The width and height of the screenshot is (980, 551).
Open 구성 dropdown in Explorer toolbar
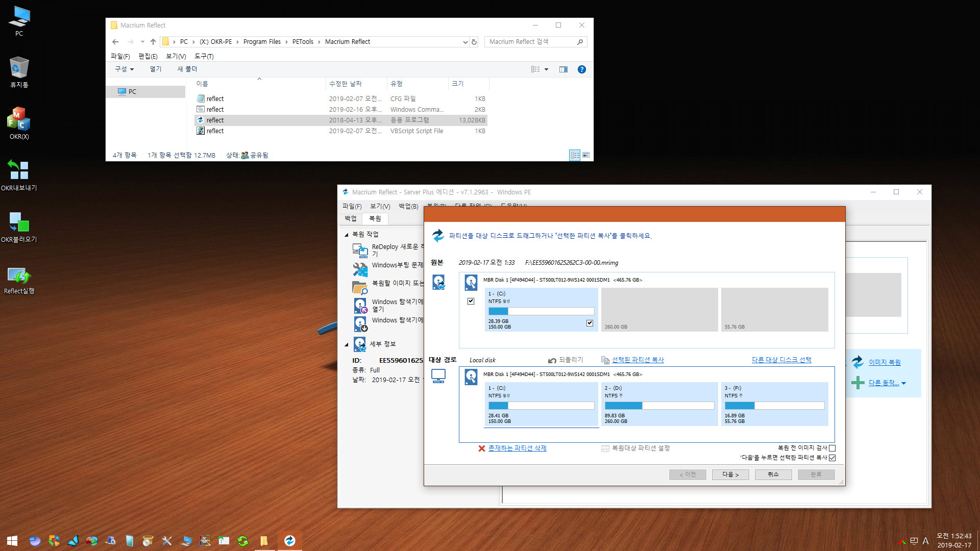point(124,69)
